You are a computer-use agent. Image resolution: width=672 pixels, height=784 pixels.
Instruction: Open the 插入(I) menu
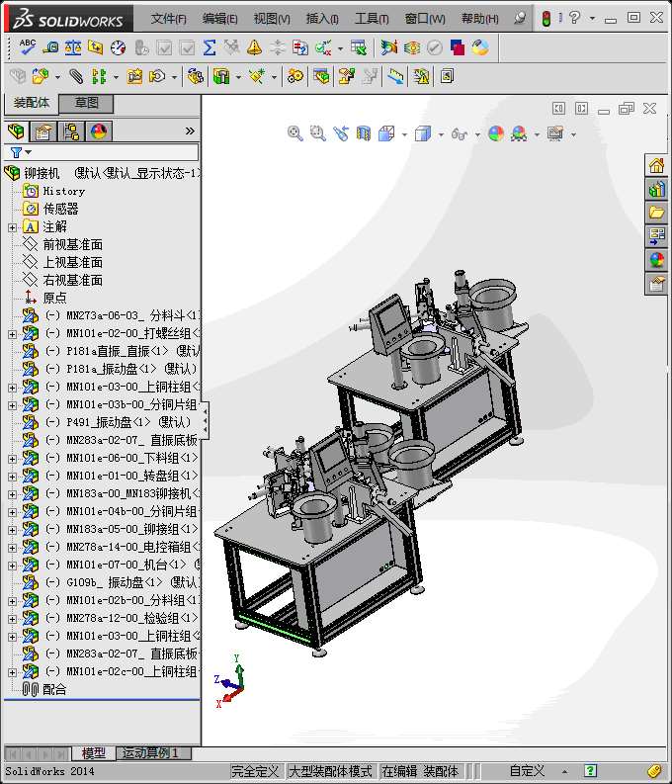322,19
